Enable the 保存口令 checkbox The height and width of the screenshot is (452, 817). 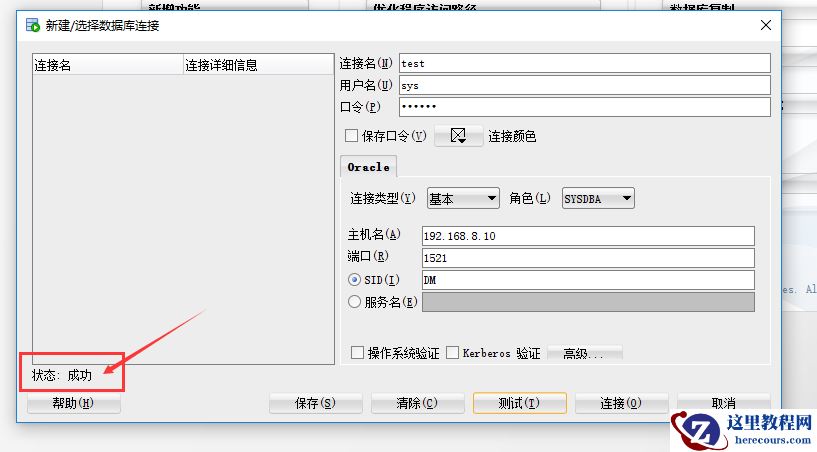[352, 136]
